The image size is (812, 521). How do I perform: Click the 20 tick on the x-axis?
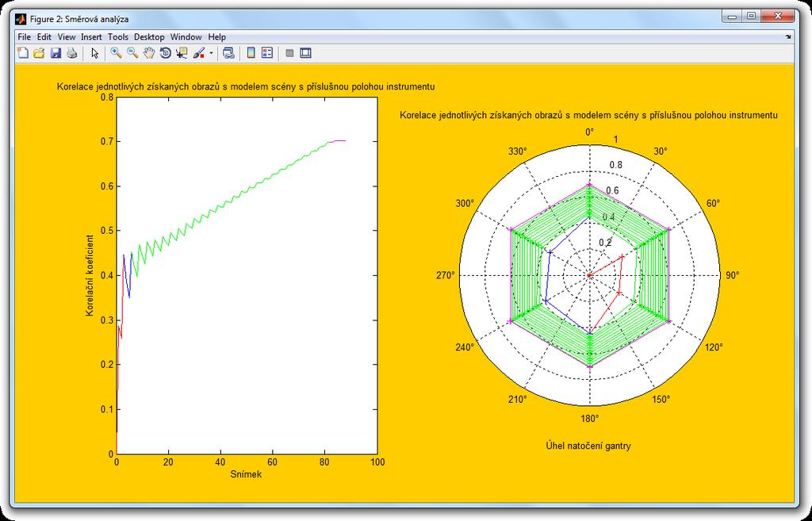click(x=168, y=462)
